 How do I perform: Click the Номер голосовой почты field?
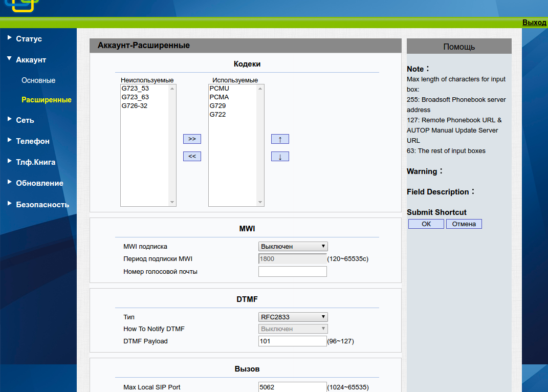[x=293, y=272]
